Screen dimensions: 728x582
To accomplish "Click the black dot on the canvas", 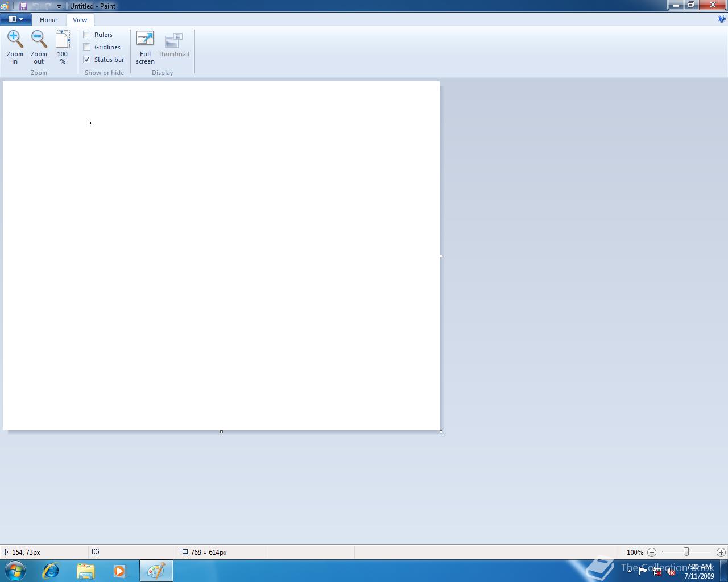I will pyautogui.click(x=90, y=123).
